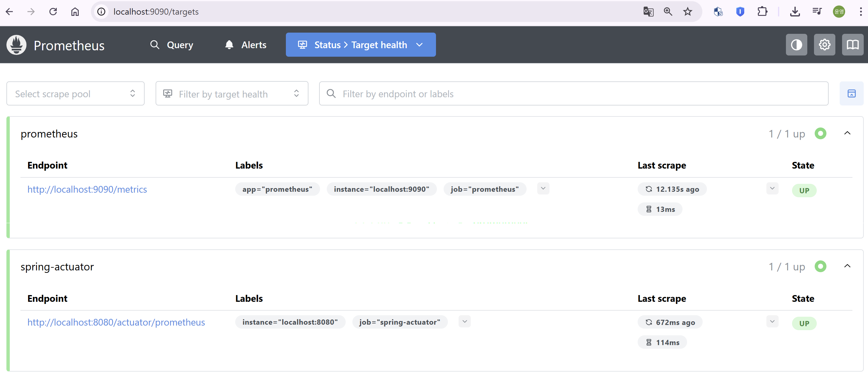Viewport: 868px width, 378px height.
Task: Open Select scrape pool dropdown
Action: coord(75,94)
